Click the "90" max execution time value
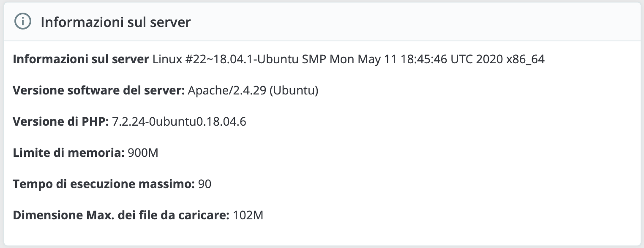Viewport: 644px width, 248px height. tap(205, 184)
